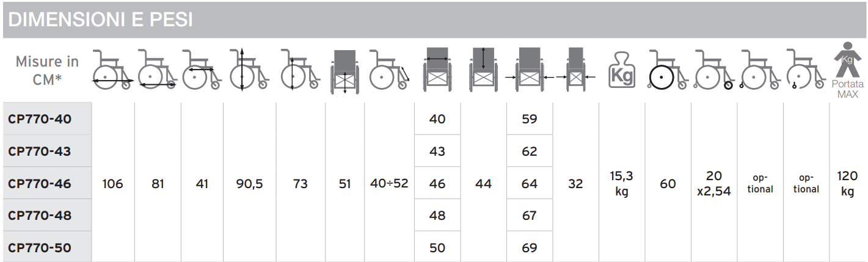Select the CP770-46 model row
This screenshot has width=868, height=262.
point(40,184)
